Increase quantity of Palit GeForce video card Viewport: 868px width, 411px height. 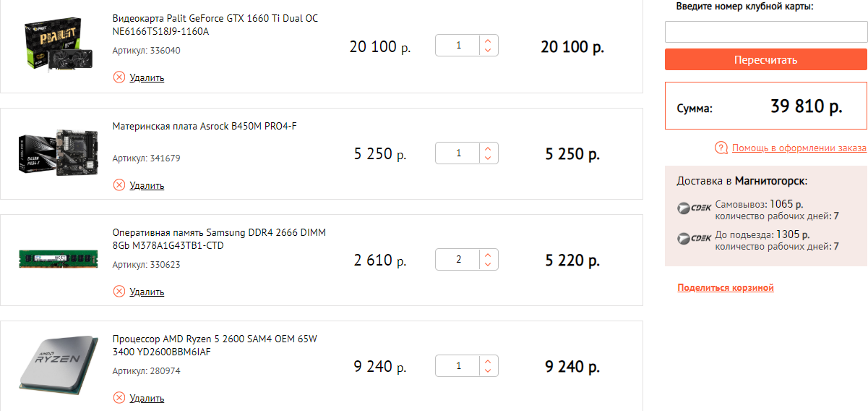click(488, 41)
